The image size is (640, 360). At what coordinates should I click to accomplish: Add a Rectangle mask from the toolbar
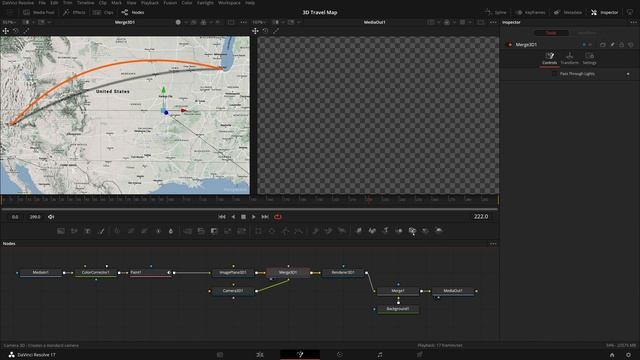(258, 231)
